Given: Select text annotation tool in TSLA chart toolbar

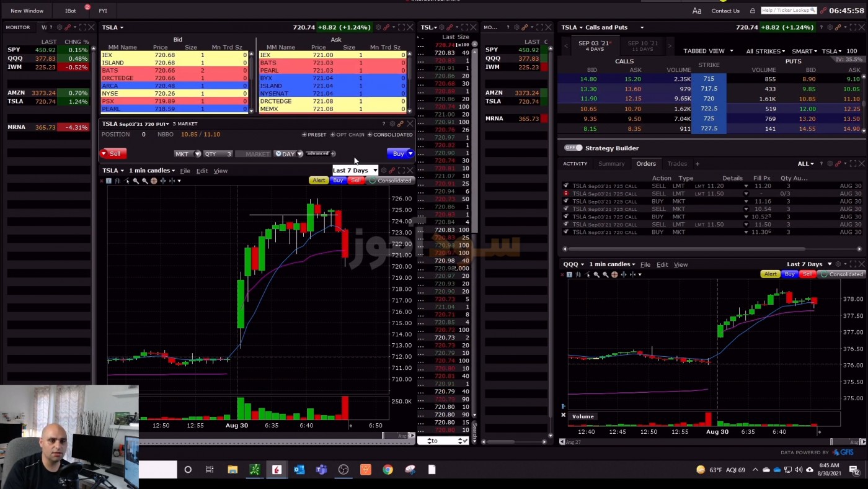Looking at the screenshot, I should 108,181.
